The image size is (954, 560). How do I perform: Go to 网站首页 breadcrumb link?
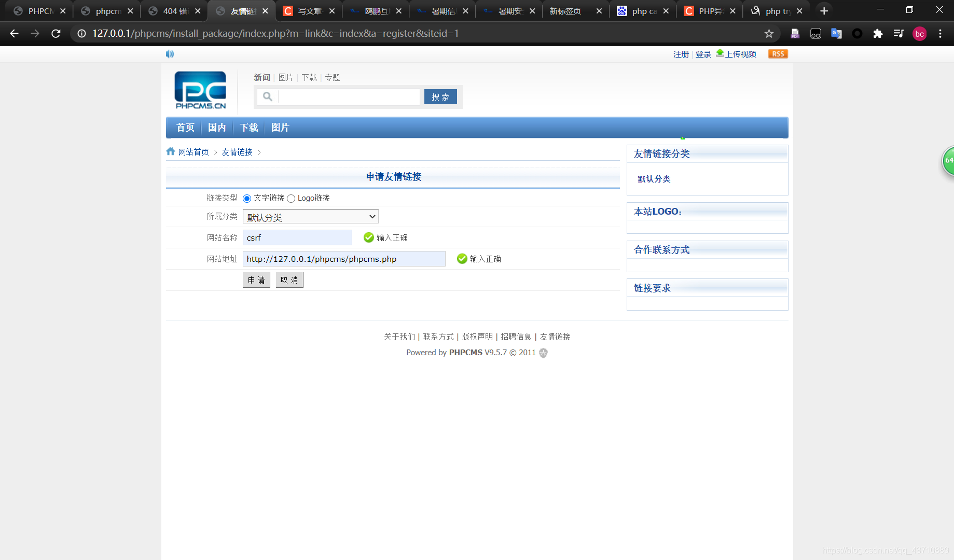pyautogui.click(x=193, y=152)
